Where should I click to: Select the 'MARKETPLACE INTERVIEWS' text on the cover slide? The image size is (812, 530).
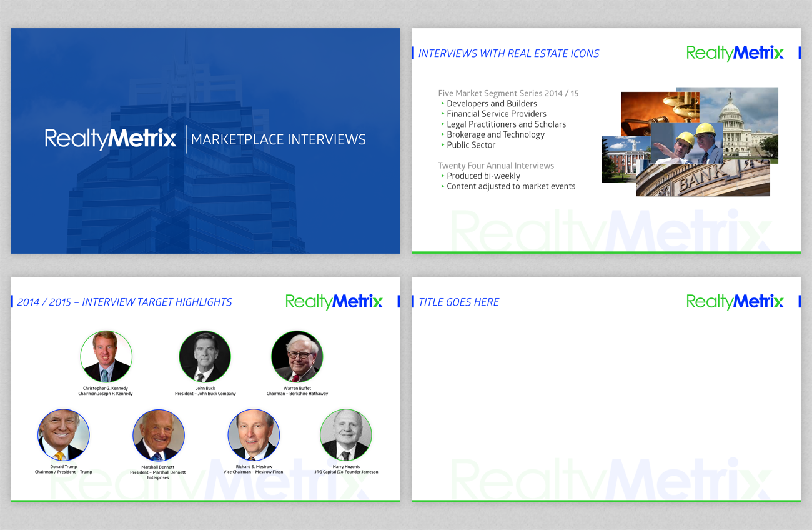(279, 139)
